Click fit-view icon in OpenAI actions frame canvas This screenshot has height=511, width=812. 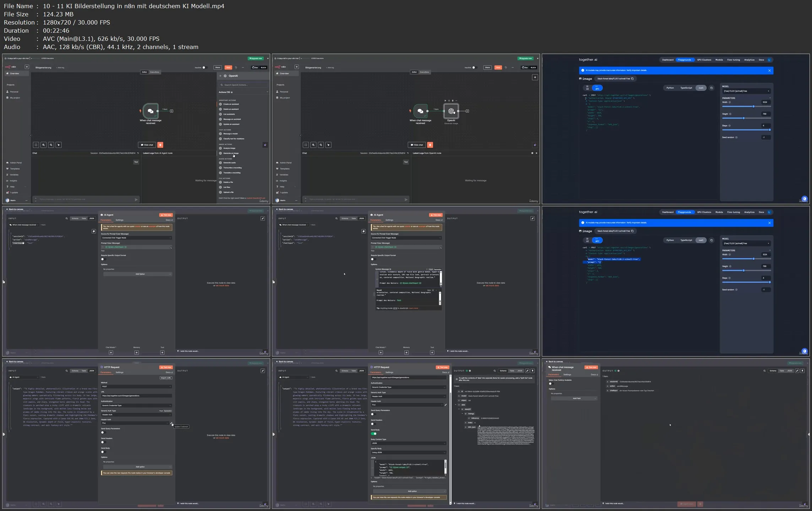pos(36,145)
